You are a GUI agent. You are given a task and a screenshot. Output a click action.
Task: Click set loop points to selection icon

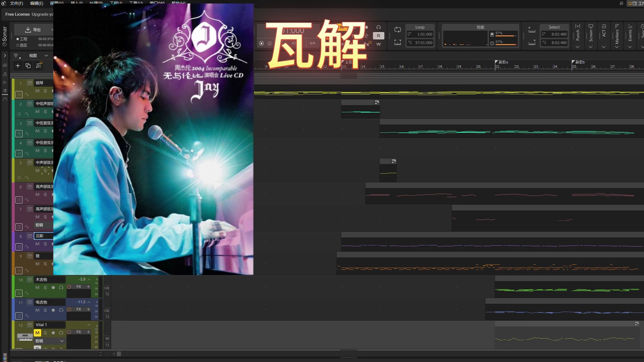(x=397, y=42)
